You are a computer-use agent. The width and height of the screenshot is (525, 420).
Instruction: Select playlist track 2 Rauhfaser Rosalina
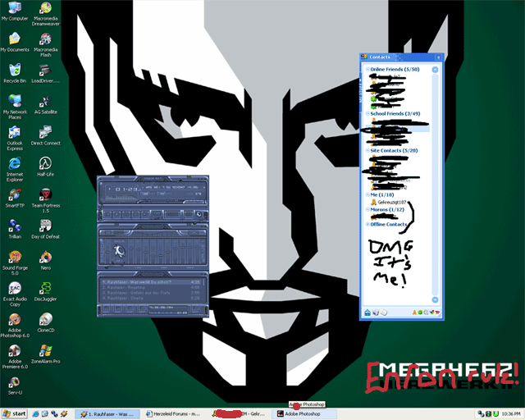click(151, 287)
